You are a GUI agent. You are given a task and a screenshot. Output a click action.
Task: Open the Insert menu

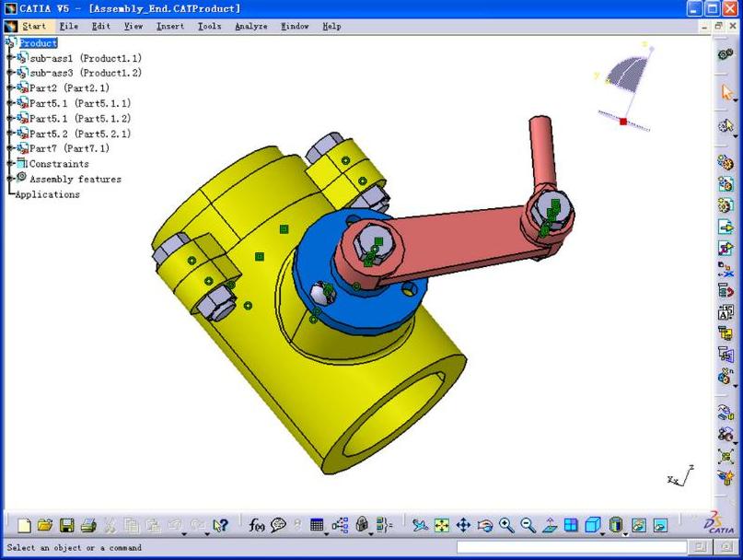tap(170, 26)
